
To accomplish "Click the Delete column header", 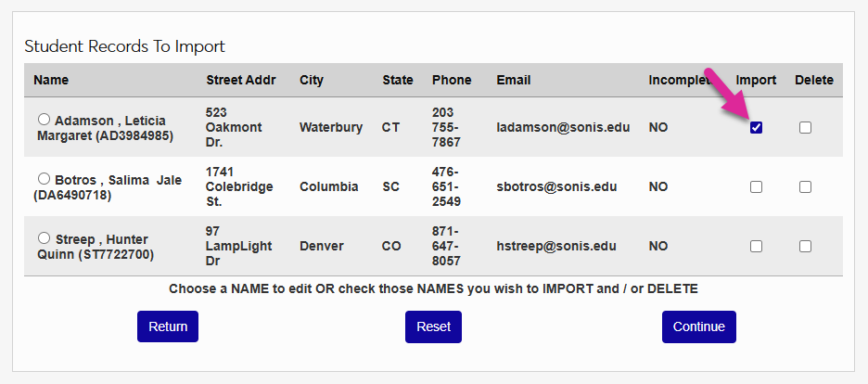I will click(x=813, y=80).
